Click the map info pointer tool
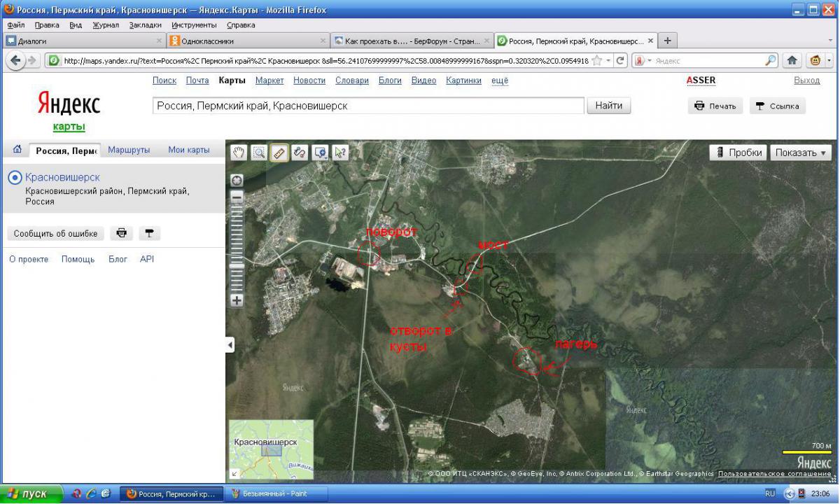Image resolution: width=840 pixels, height=504 pixels. pyautogui.click(x=340, y=153)
